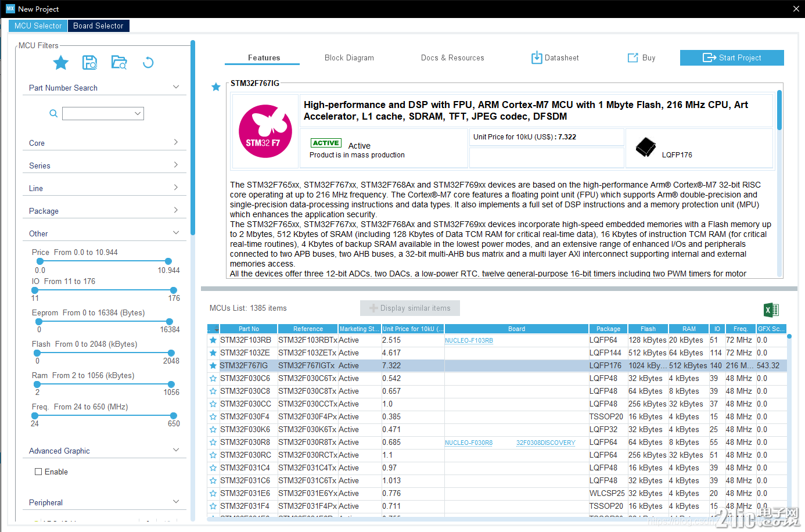Viewport: 805px width, 532px height.
Task: Open NUCLEO-F030R8 board link
Action: click(x=469, y=443)
